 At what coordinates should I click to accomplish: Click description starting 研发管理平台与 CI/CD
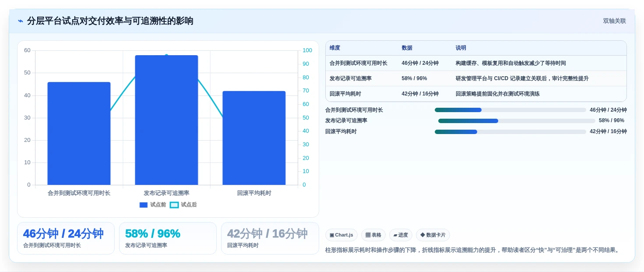pos(522,78)
